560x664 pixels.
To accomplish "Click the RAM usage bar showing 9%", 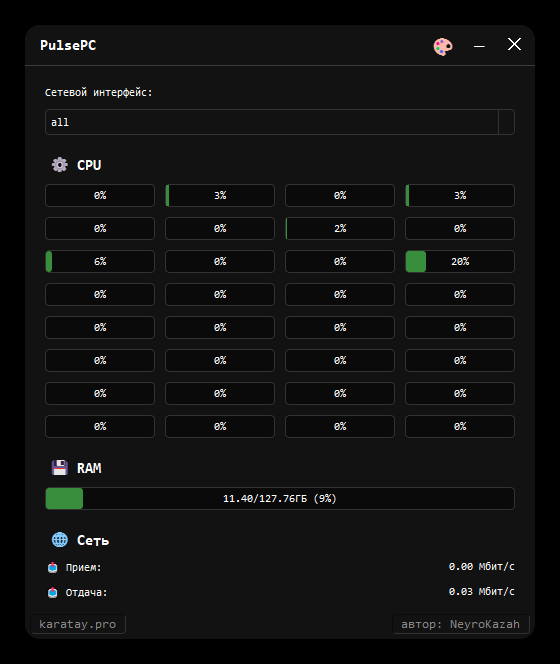I will (x=280, y=498).
